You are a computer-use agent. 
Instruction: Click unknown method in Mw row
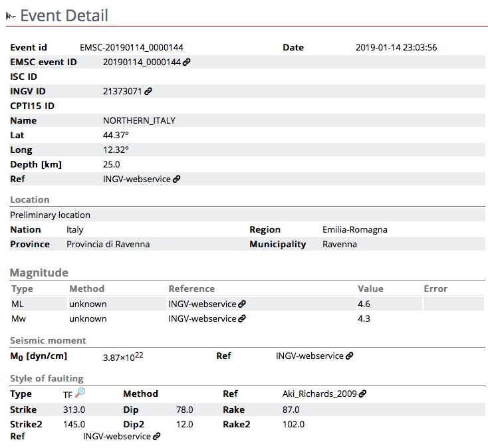pos(88,318)
